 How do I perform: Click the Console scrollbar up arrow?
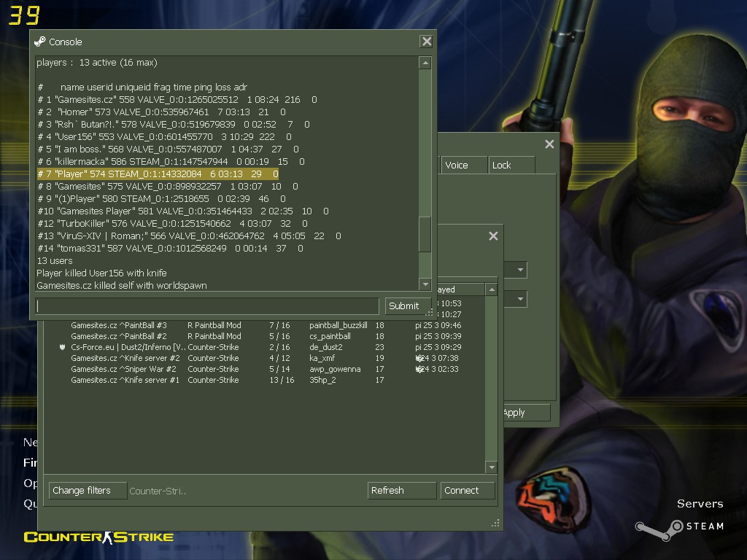(x=425, y=63)
